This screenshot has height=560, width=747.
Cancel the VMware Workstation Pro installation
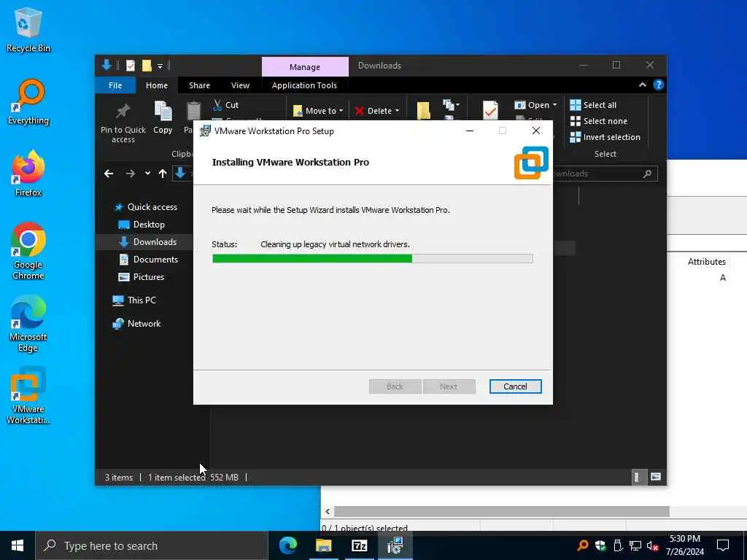(515, 386)
